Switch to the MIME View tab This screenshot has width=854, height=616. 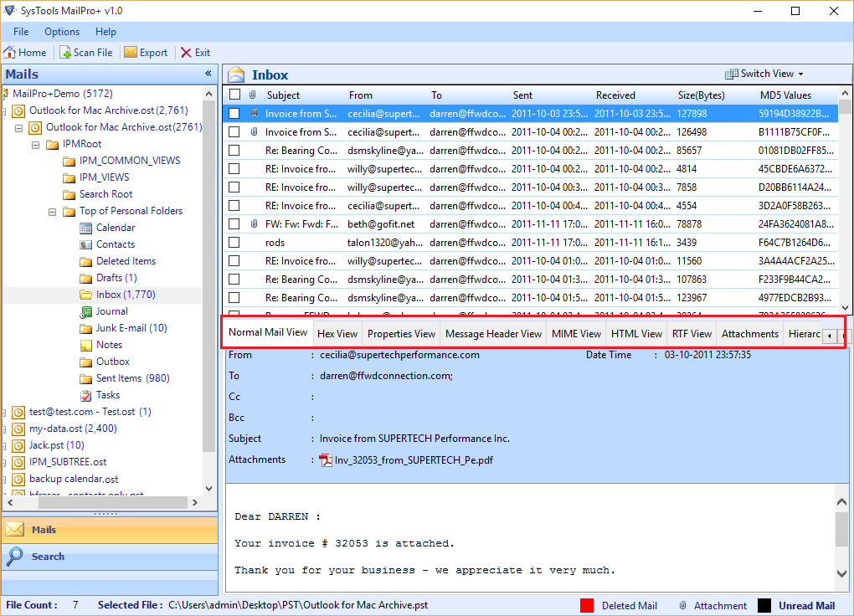575,333
